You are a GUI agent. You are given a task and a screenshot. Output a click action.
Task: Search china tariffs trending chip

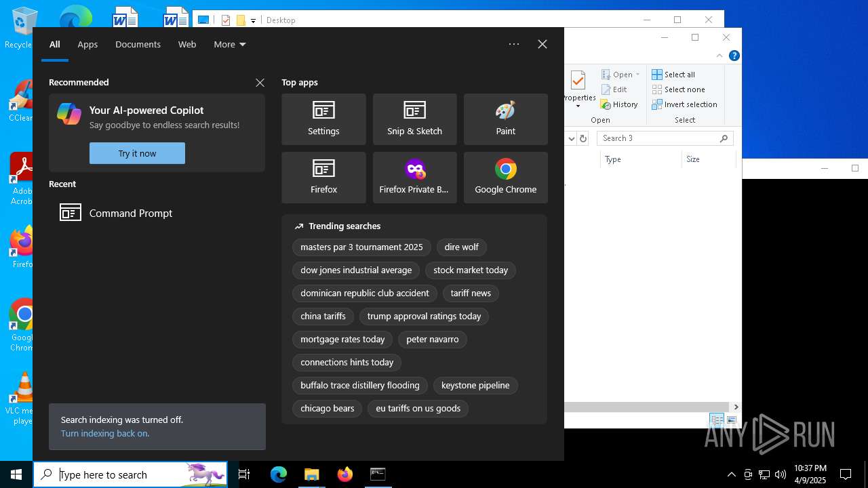(x=323, y=317)
